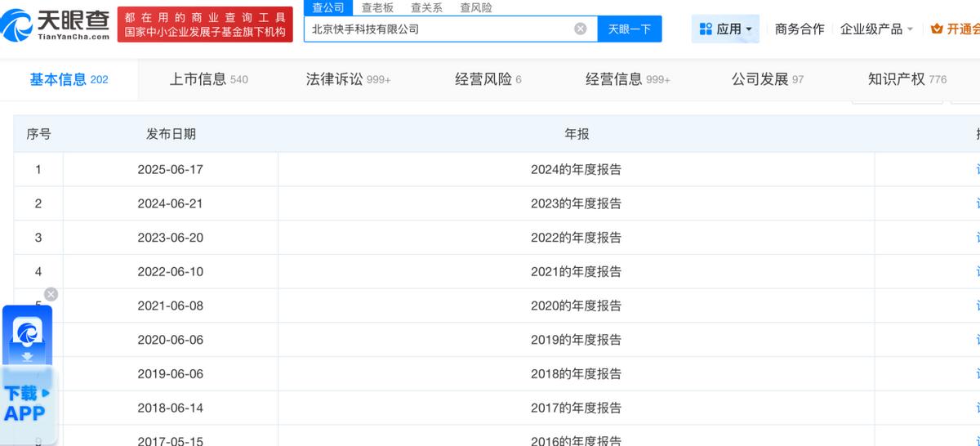Viewport: 980px width, 446px height.
Task: Open the 知识产权 tab
Action: pyautogui.click(x=907, y=79)
